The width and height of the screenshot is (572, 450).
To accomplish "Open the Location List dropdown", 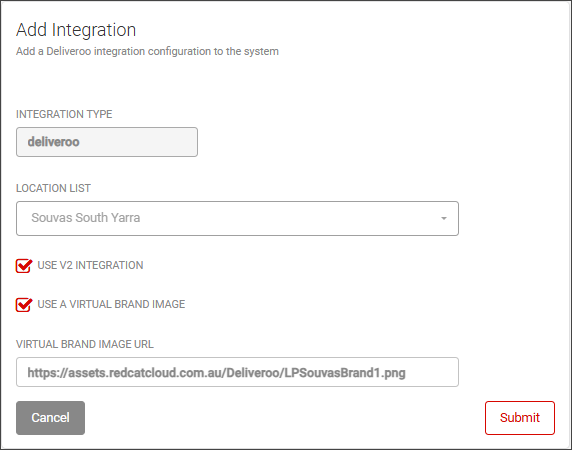I will (237, 218).
